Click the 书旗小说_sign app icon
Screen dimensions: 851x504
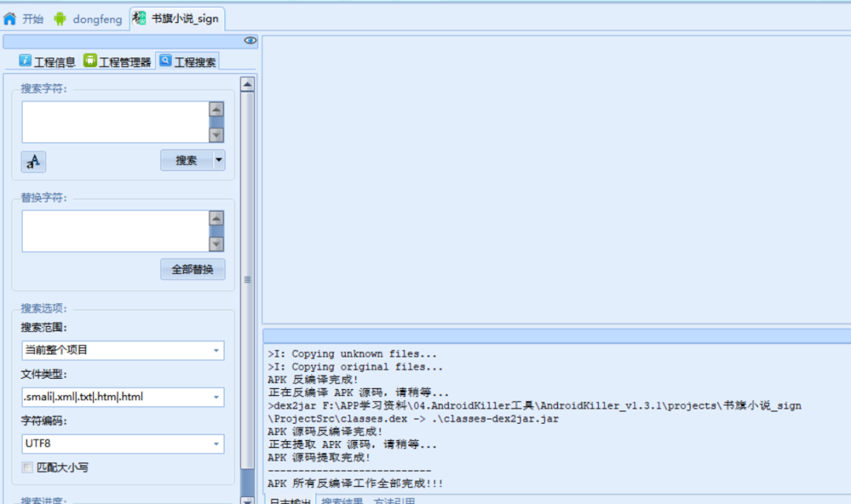[139, 18]
